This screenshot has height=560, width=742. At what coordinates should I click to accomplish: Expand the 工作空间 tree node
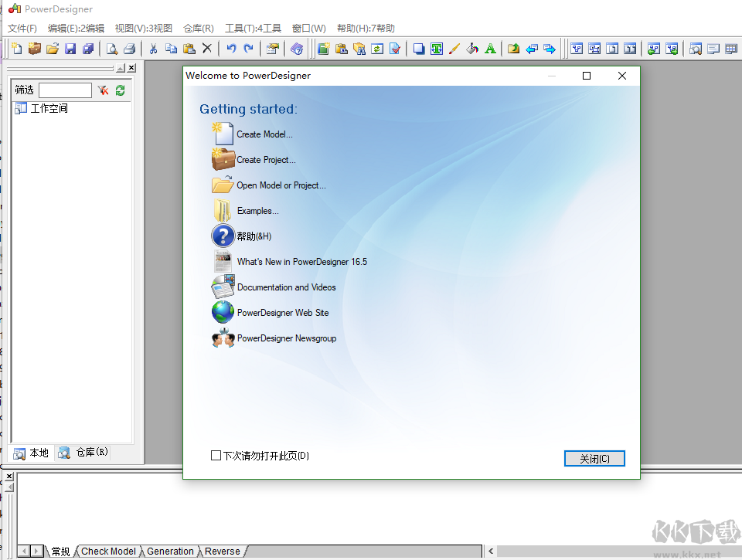19,107
